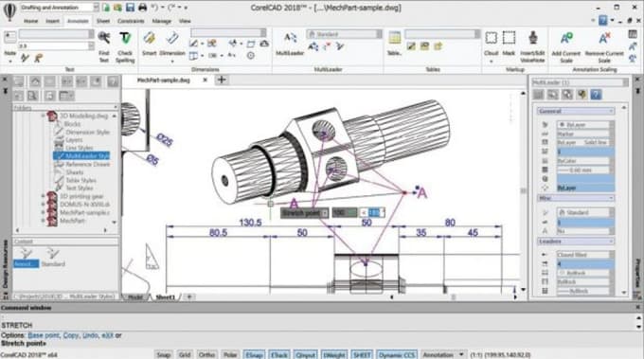Insert a Table from the ribbon
This screenshot has height=359, width=644.
click(394, 44)
